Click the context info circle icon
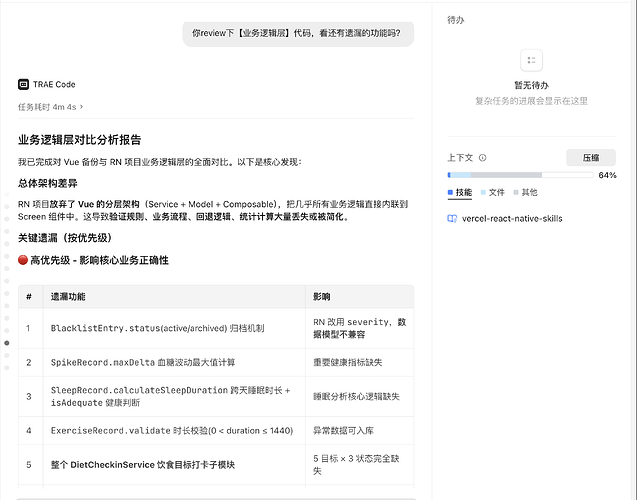This screenshot has width=637, height=500. 483,158
